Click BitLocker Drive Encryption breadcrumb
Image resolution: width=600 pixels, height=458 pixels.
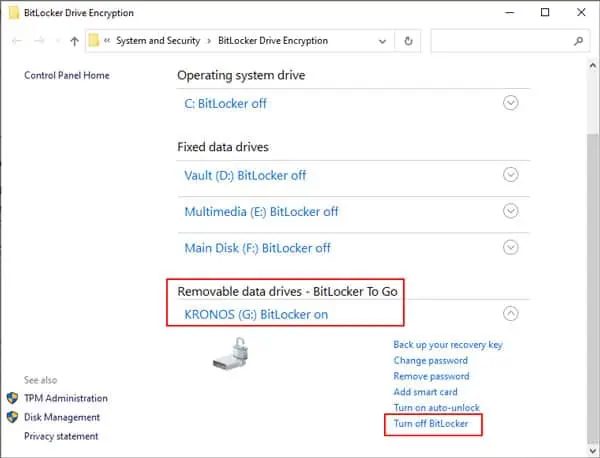(x=273, y=41)
